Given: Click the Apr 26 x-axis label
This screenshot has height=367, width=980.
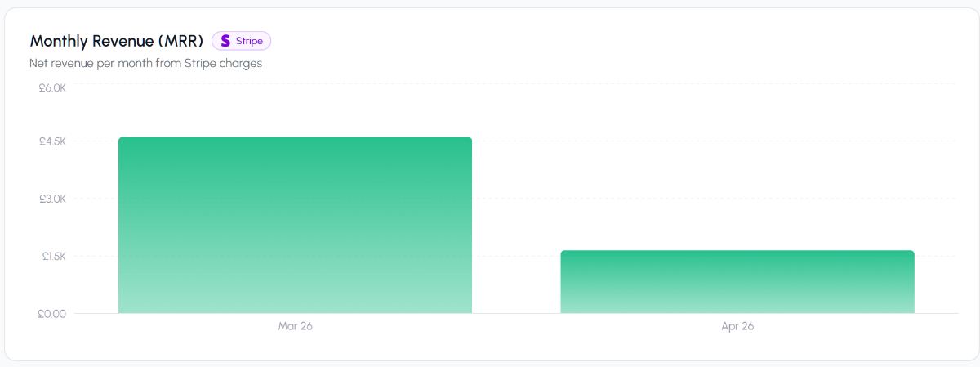Looking at the screenshot, I should point(737,326).
